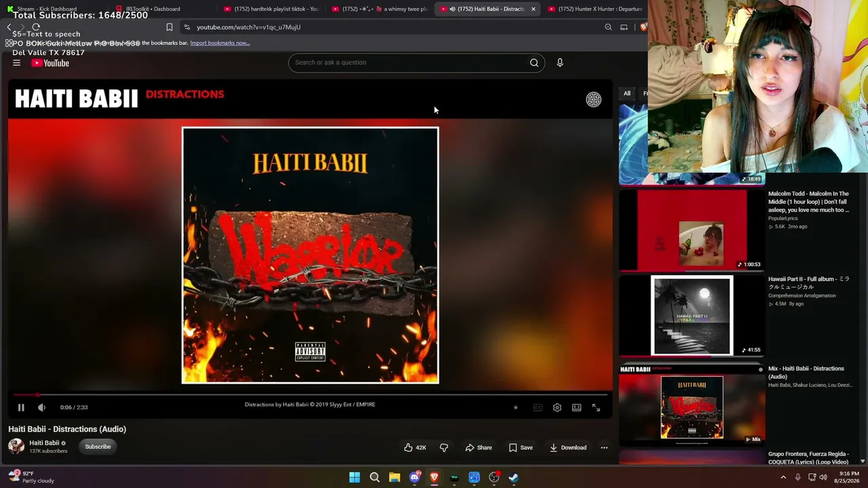Open the Hawaii Part II full album thumbnail
This screenshot has height=488, width=868.
(x=692, y=316)
